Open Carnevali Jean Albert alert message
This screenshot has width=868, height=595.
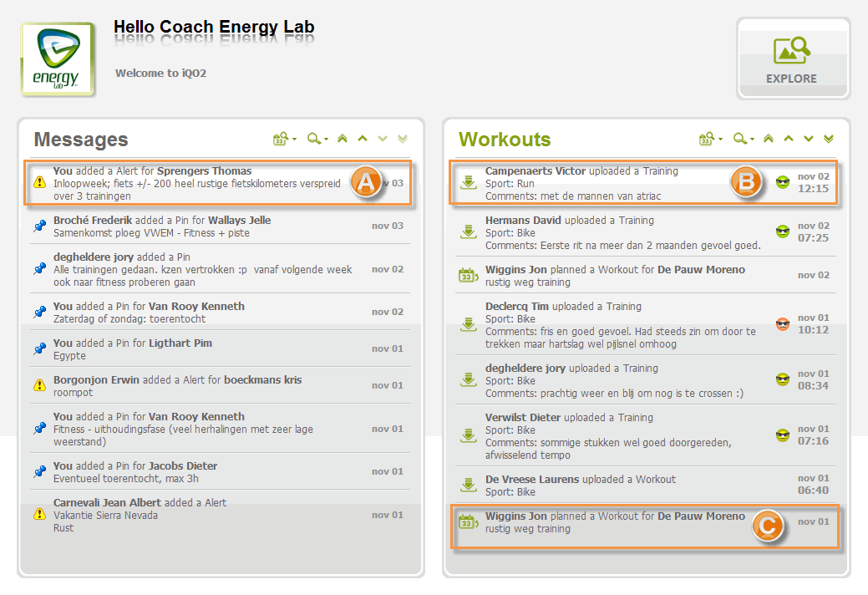pyautogui.click(x=220, y=516)
